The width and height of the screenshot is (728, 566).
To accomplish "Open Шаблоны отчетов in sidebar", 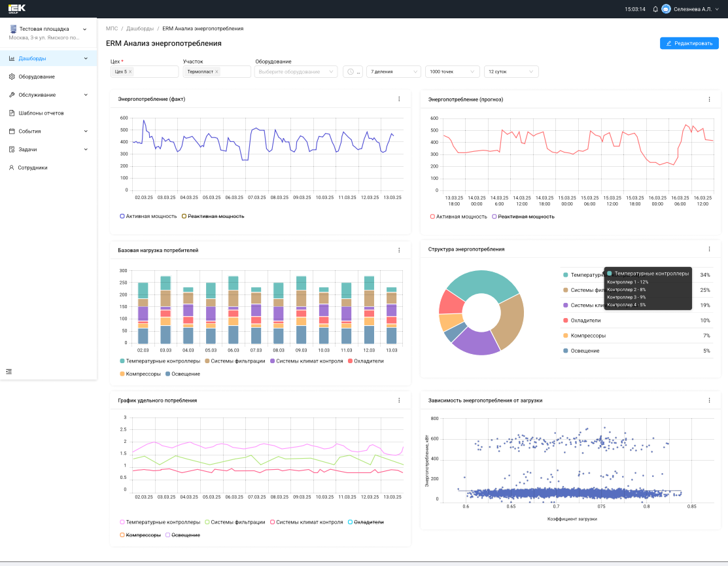I will point(48,113).
